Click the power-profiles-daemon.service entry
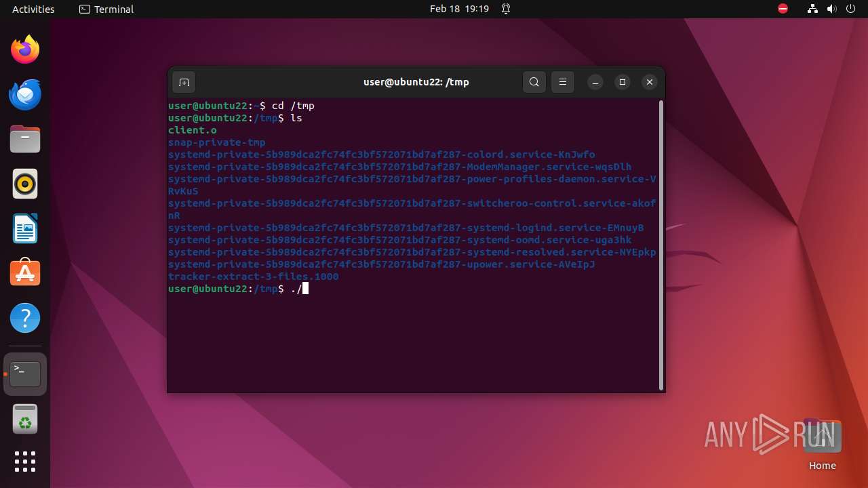The width and height of the screenshot is (868, 488). pyautogui.click(x=412, y=185)
